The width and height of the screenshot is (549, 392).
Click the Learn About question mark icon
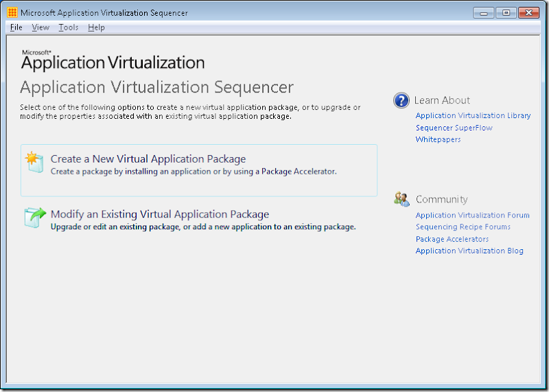tap(401, 101)
